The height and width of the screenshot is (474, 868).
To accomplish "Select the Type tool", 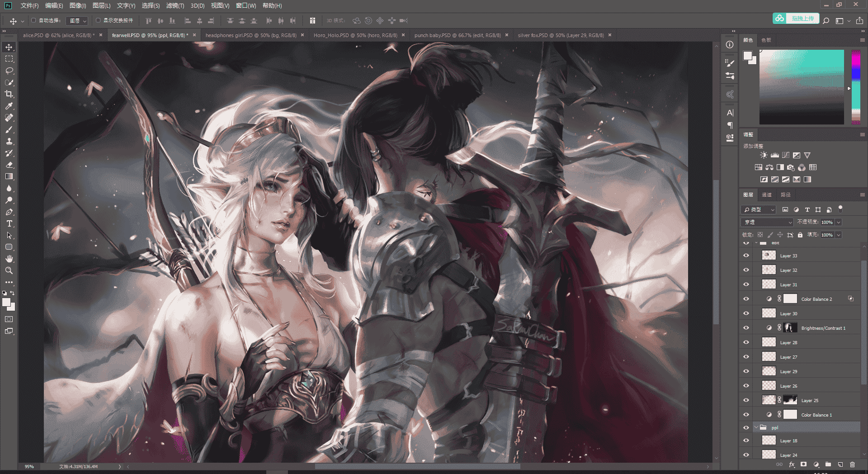I will (x=9, y=223).
